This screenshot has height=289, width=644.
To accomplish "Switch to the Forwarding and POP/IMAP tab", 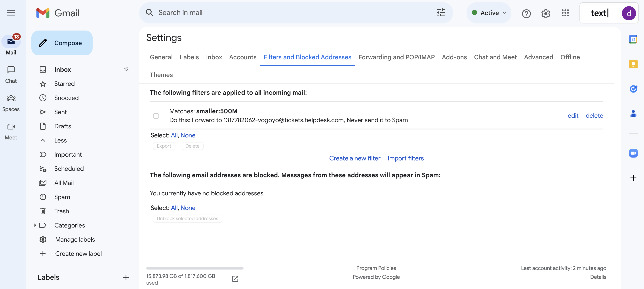I will (x=396, y=57).
